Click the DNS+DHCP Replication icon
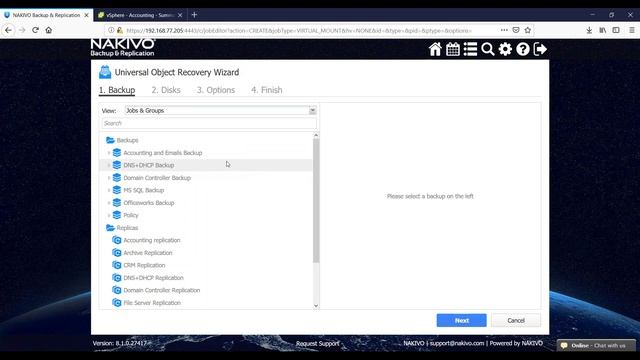The image size is (640, 360). click(117, 278)
